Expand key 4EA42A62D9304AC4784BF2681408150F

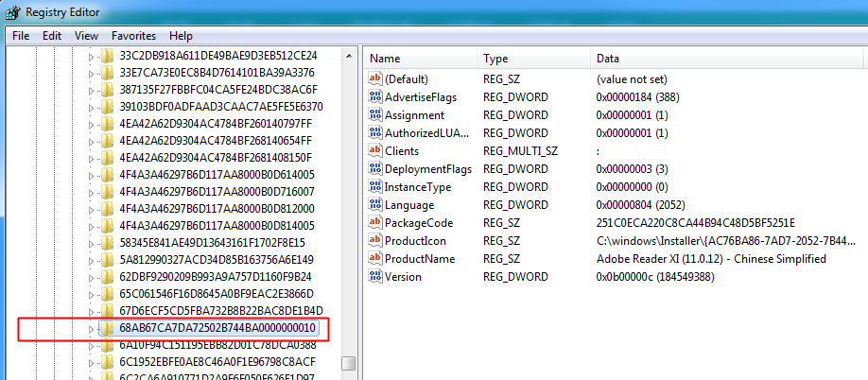click(x=92, y=158)
